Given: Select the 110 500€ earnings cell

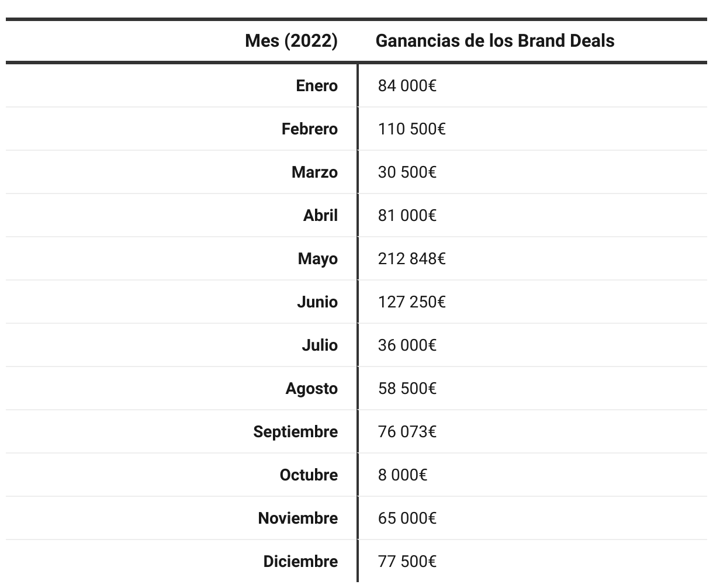Looking at the screenshot, I should click(x=411, y=129).
